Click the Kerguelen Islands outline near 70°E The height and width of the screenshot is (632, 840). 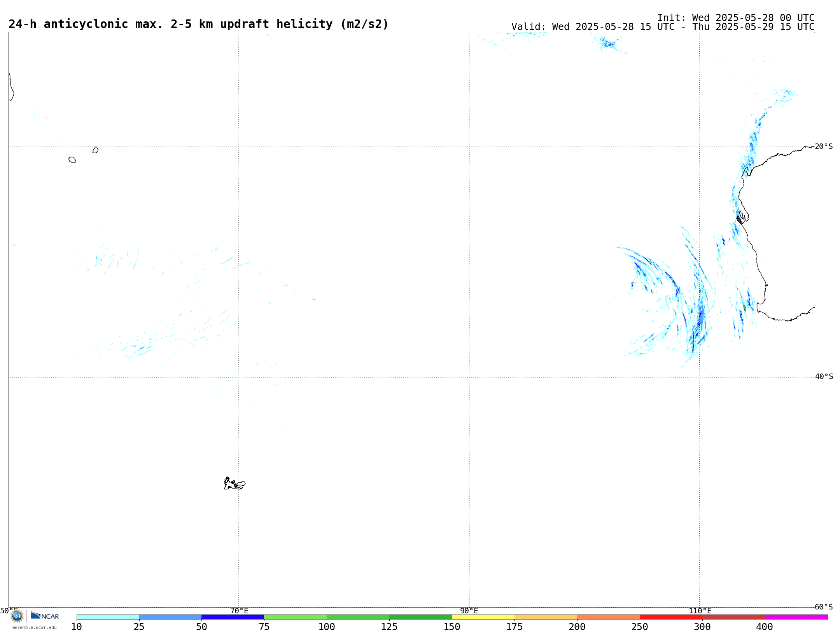(234, 484)
